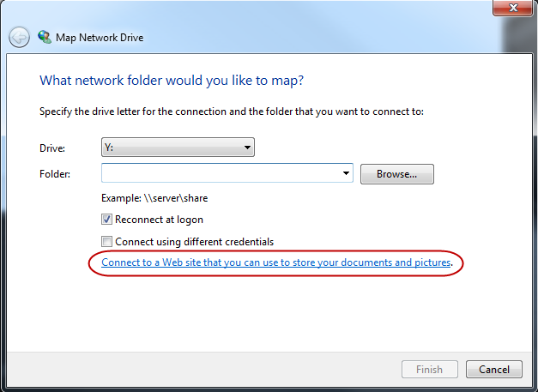
Task: Open the Browse... folder picker
Action: pyautogui.click(x=397, y=174)
